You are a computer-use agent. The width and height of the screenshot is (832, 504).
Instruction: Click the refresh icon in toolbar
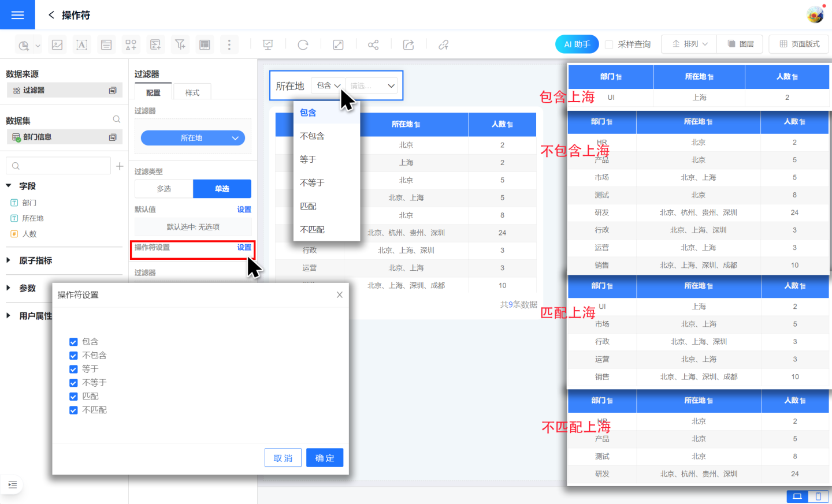tap(303, 44)
